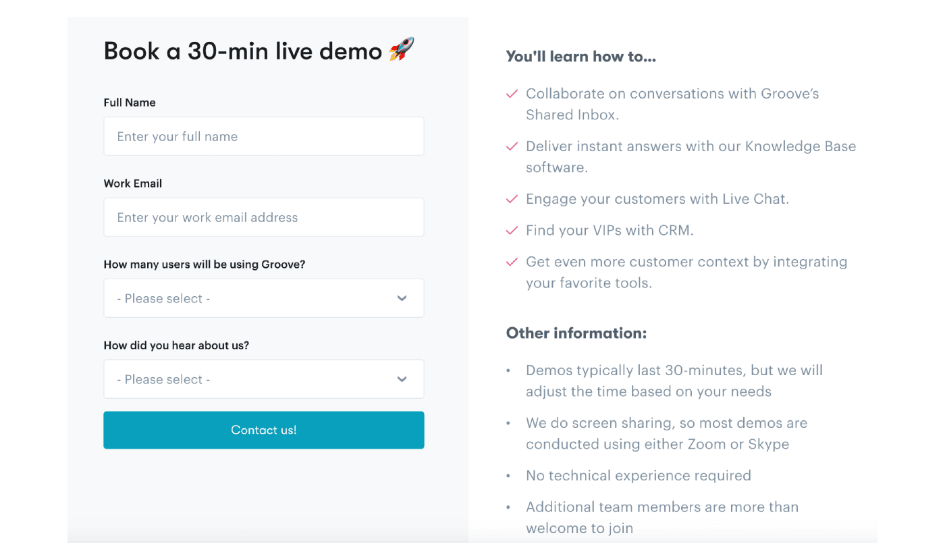This screenshot has height=560, width=945.
Task: Click the 'Other information:' heading
Action: (576, 333)
